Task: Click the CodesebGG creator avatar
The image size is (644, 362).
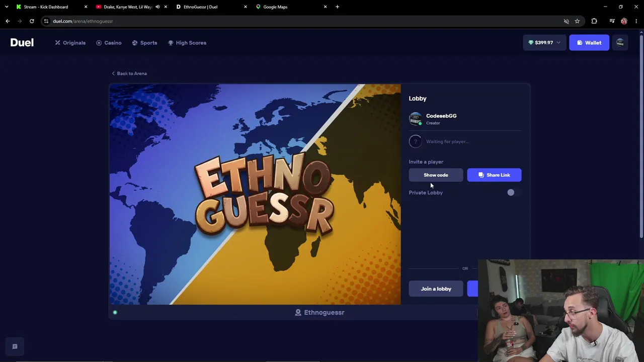Action: click(415, 119)
